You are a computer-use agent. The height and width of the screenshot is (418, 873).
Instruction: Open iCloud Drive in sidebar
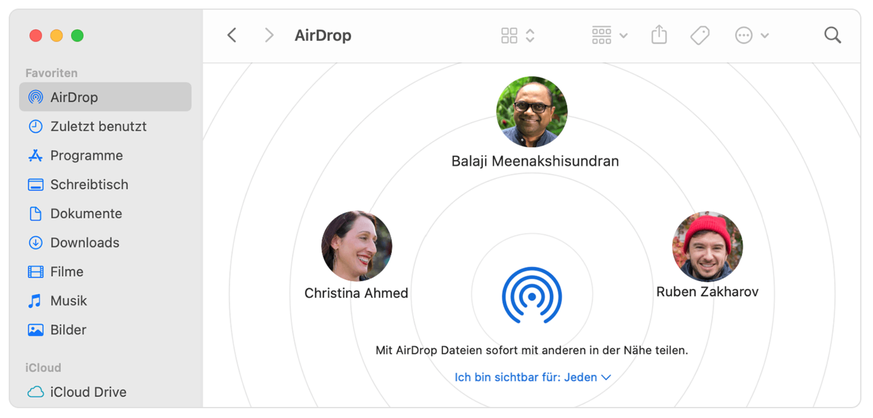(105, 392)
